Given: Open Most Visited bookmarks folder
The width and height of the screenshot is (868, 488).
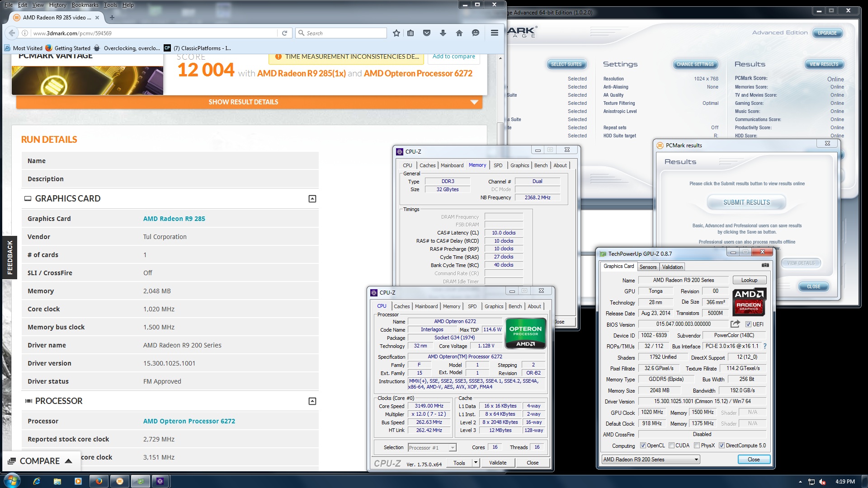Looking at the screenshot, I should (23, 48).
